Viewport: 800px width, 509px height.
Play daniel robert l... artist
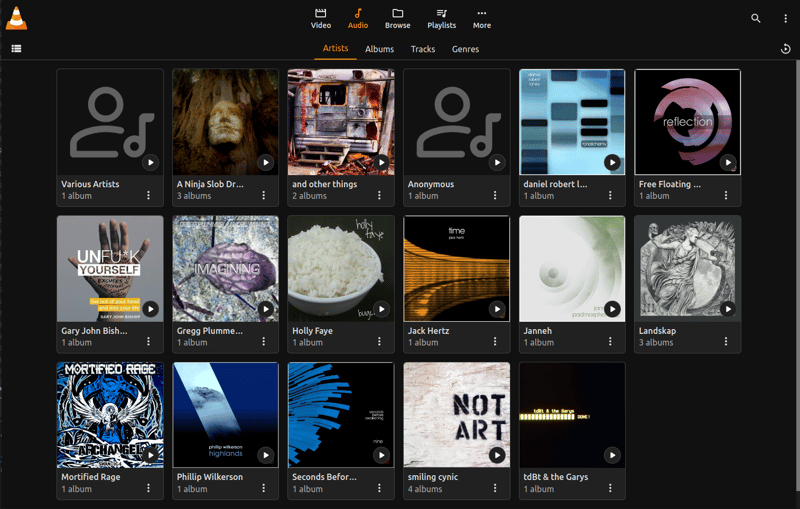[612, 163]
